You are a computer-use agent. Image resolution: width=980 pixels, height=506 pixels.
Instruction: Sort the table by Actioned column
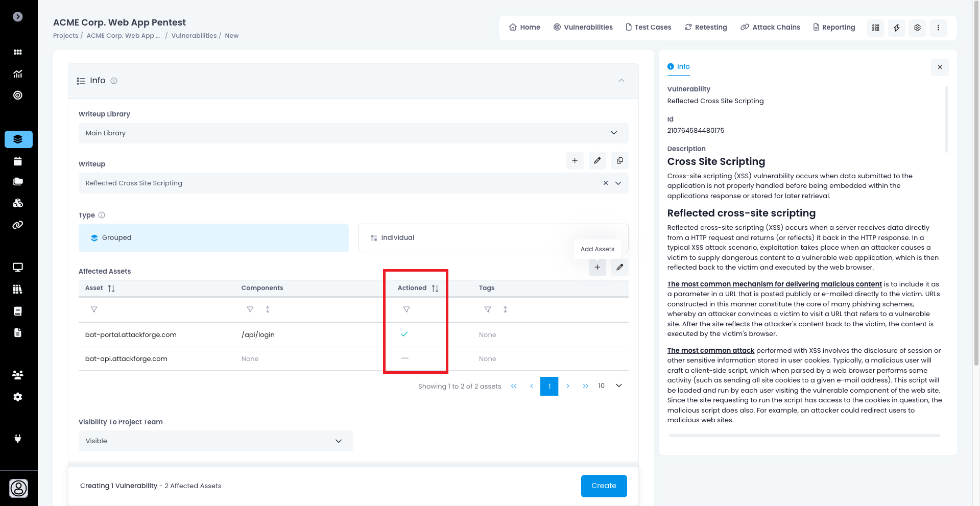click(x=435, y=288)
